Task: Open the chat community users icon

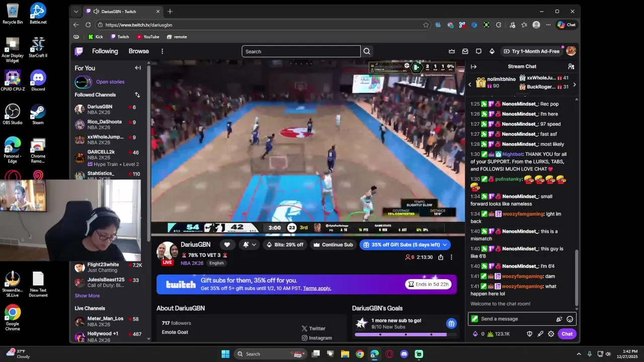Action: pos(571,66)
